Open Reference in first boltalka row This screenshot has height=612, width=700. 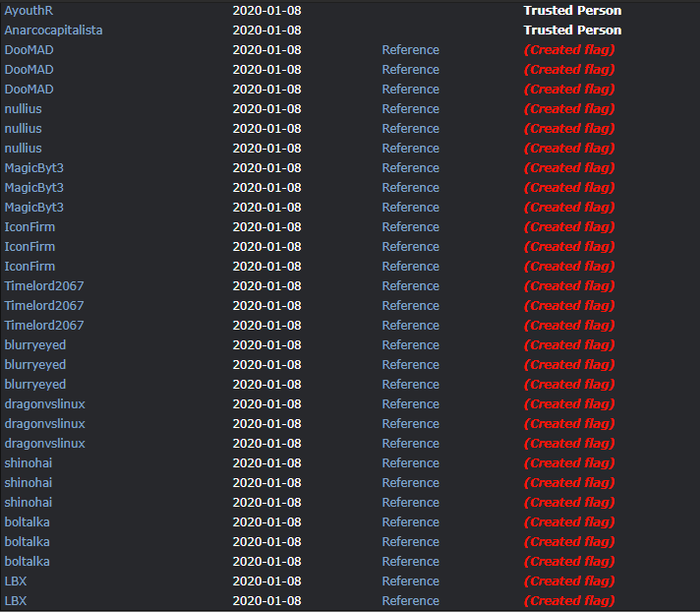(411, 521)
